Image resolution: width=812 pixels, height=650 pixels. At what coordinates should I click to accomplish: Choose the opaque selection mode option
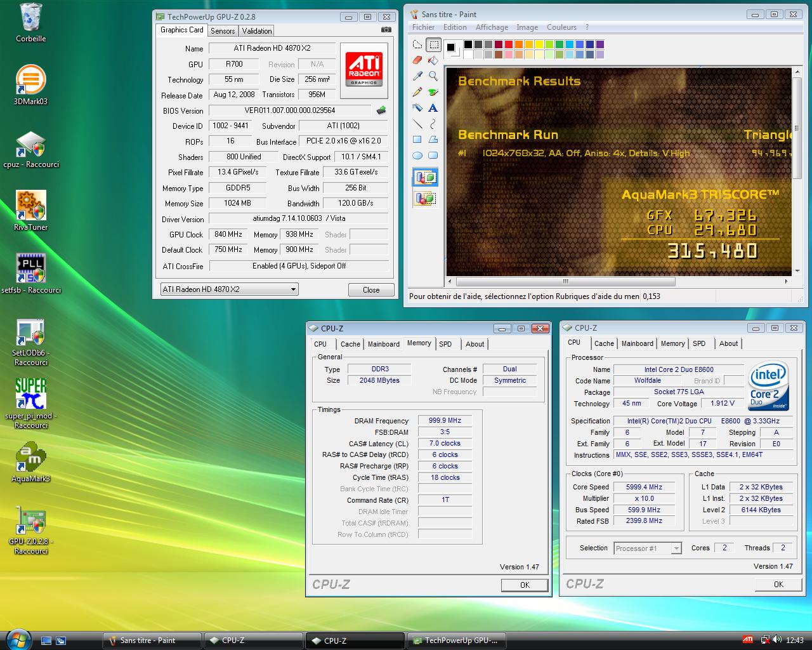point(426,177)
